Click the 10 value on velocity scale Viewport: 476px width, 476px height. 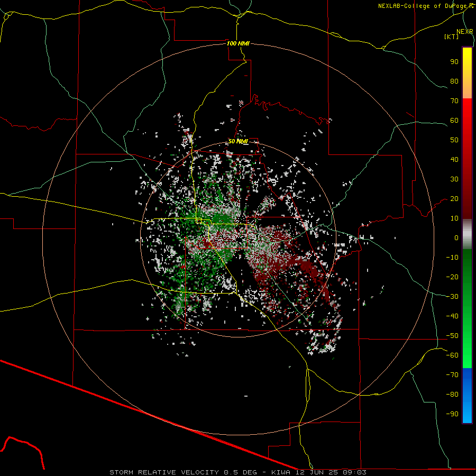point(454,218)
